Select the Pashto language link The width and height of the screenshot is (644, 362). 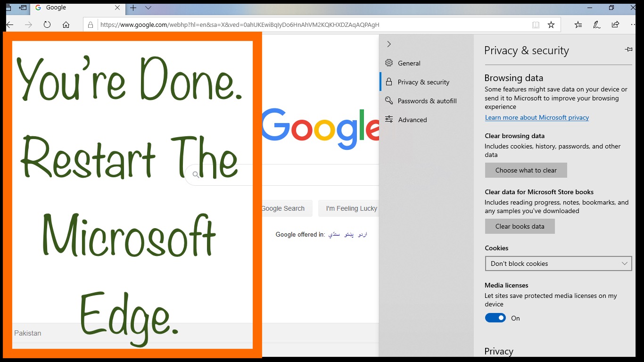coord(349,234)
